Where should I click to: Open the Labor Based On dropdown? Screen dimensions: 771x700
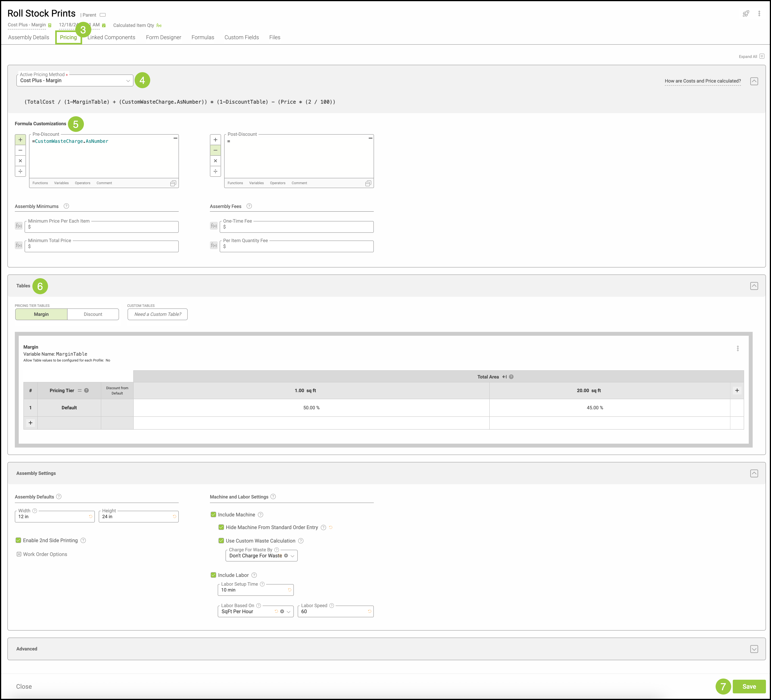[x=288, y=612]
